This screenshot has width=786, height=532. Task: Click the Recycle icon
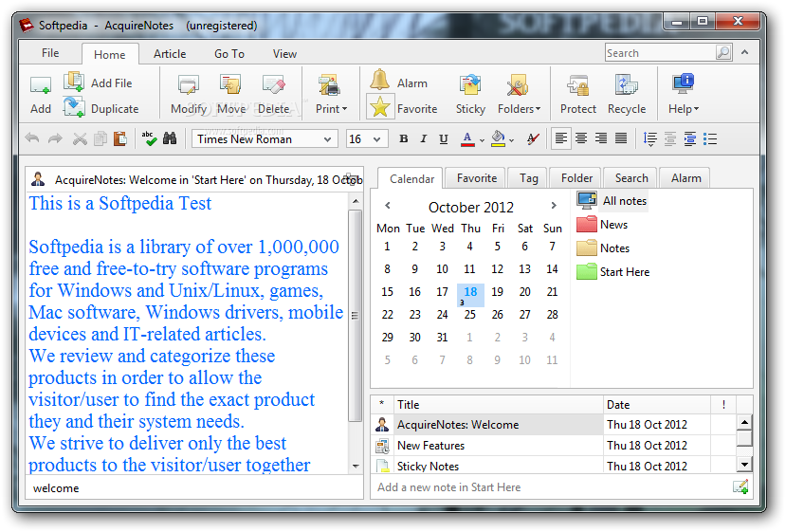tap(626, 84)
